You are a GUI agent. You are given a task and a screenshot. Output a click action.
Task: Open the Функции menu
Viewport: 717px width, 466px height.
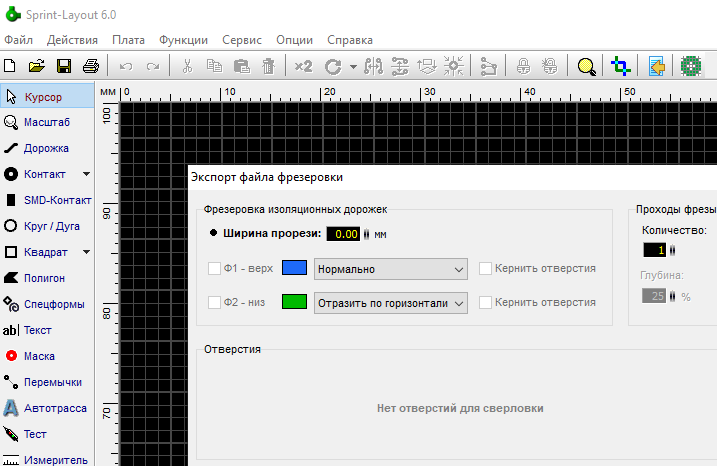(x=183, y=40)
